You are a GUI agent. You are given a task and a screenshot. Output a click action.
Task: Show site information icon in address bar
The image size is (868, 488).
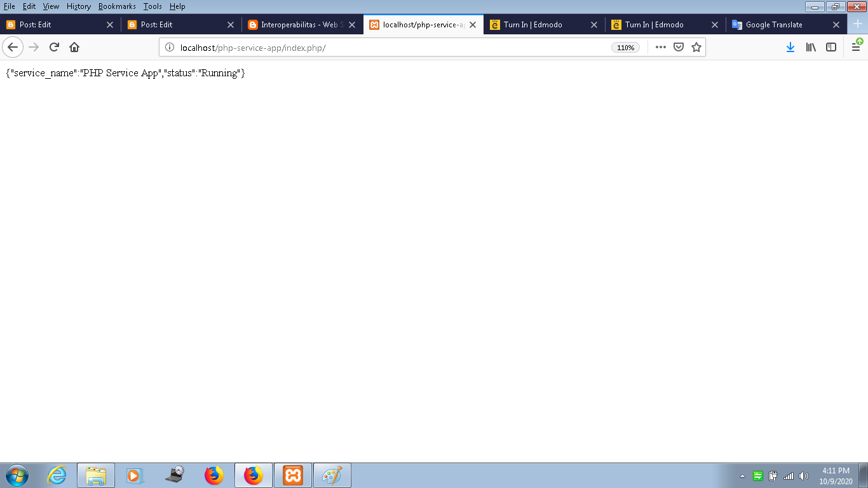(170, 48)
